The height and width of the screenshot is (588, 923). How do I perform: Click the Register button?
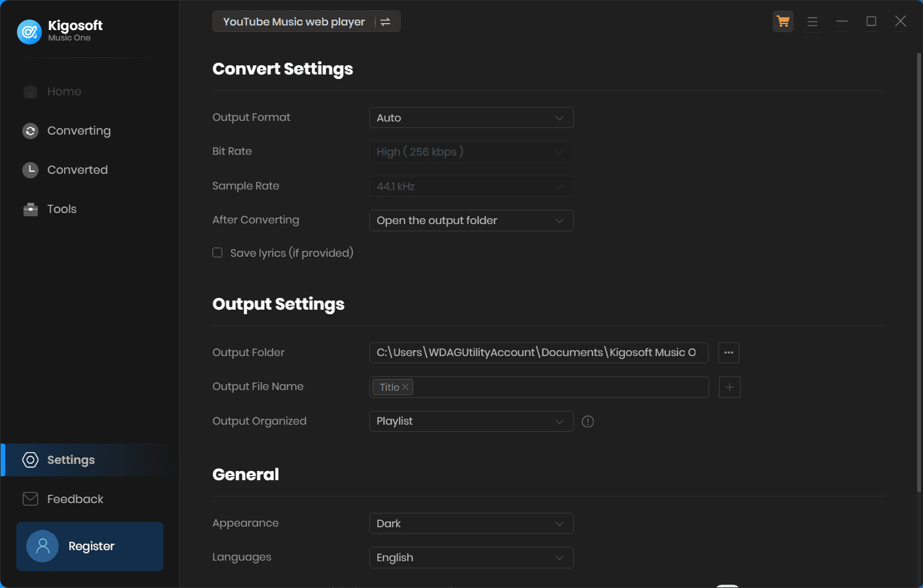(x=90, y=546)
